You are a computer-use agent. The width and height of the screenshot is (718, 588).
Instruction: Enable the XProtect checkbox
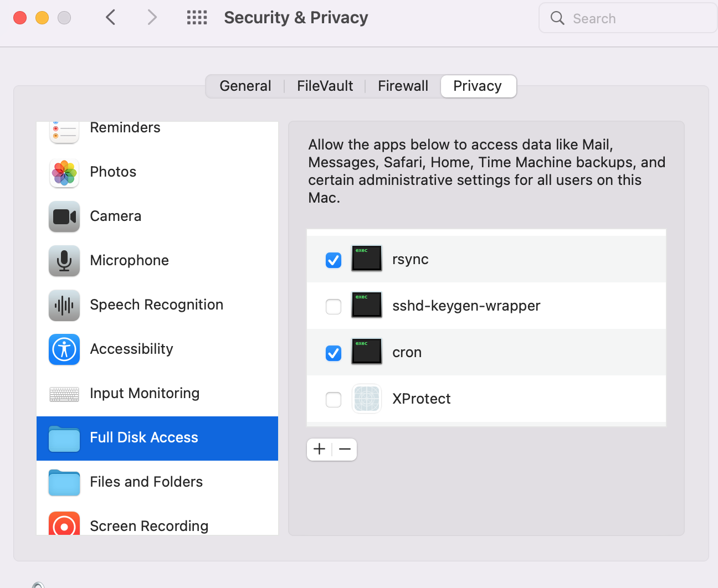[x=334, y=399]
